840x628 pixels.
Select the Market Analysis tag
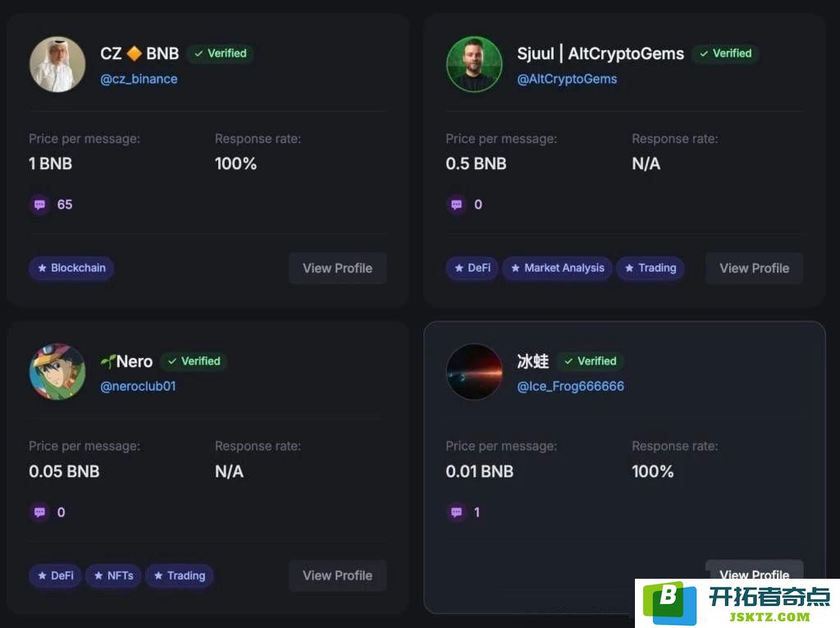557,268
